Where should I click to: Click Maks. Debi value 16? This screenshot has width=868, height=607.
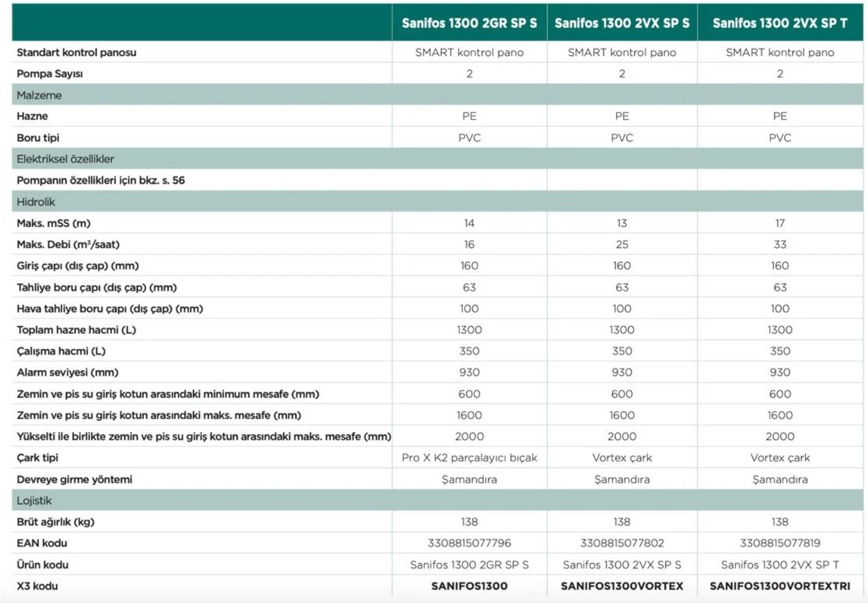tap(469, 244)
